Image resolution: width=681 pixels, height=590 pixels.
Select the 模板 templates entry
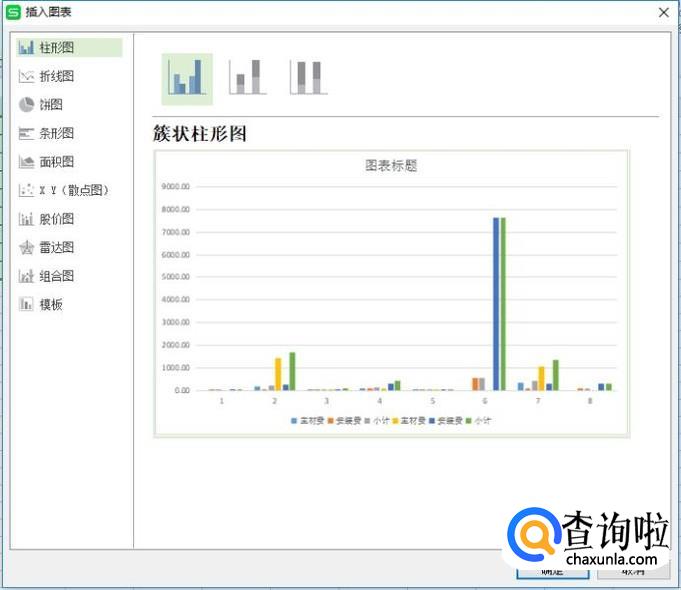41,304
